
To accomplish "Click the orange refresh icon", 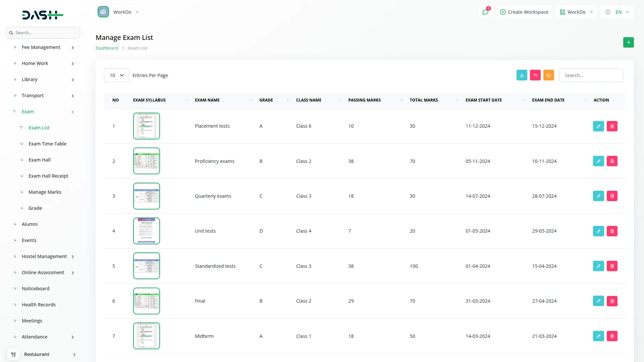I will click(x=549, y=75).
